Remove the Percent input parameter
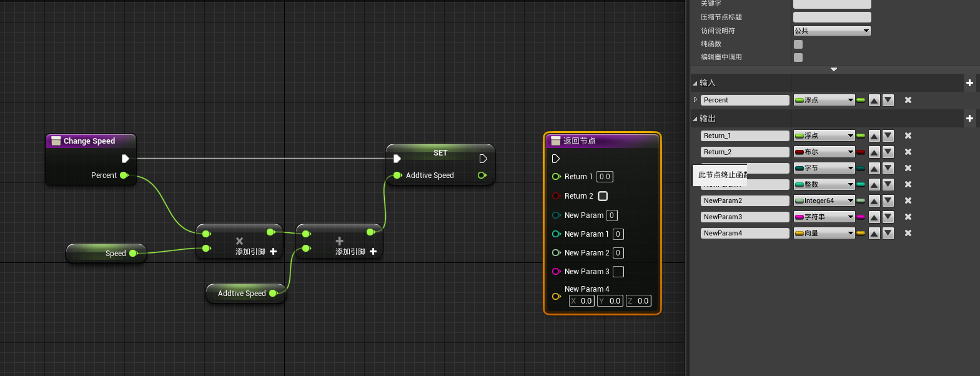Image resolution: width=980 pixels, height=376 pixels. [908, 100]
